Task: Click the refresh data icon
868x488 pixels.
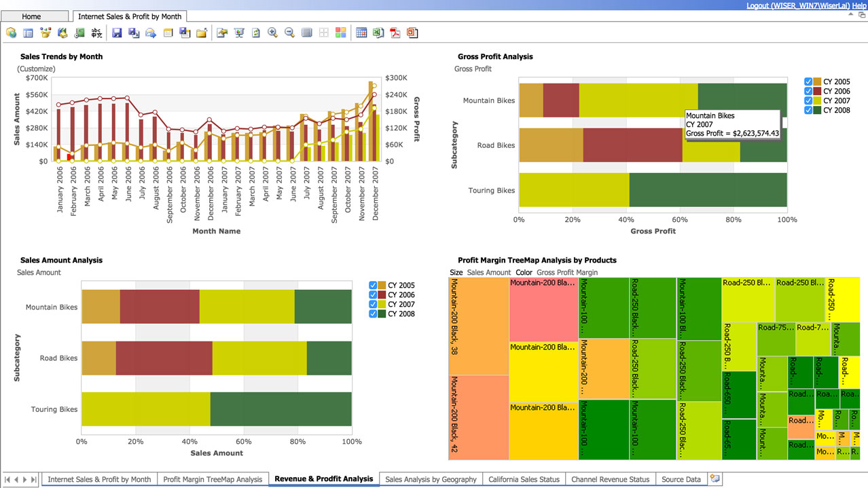Action: pyautogui.click(x=255, y=32)
